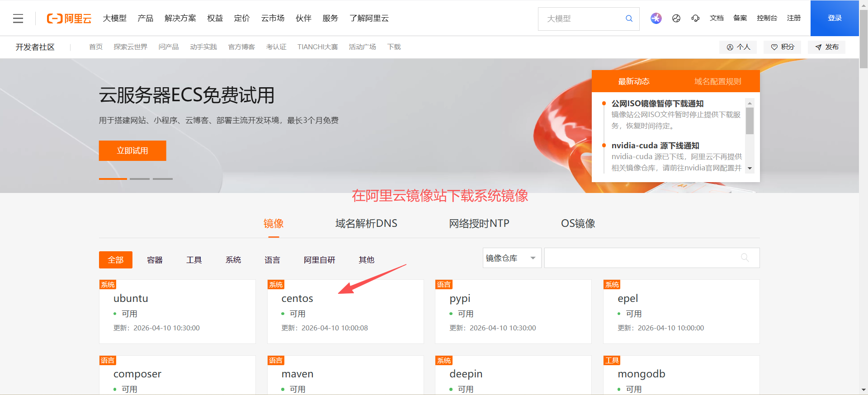The width and height of the screenshot is (868, 395).
Task: Open 下载 nav link
Action: pyautogui.click(x=394, y=47)
